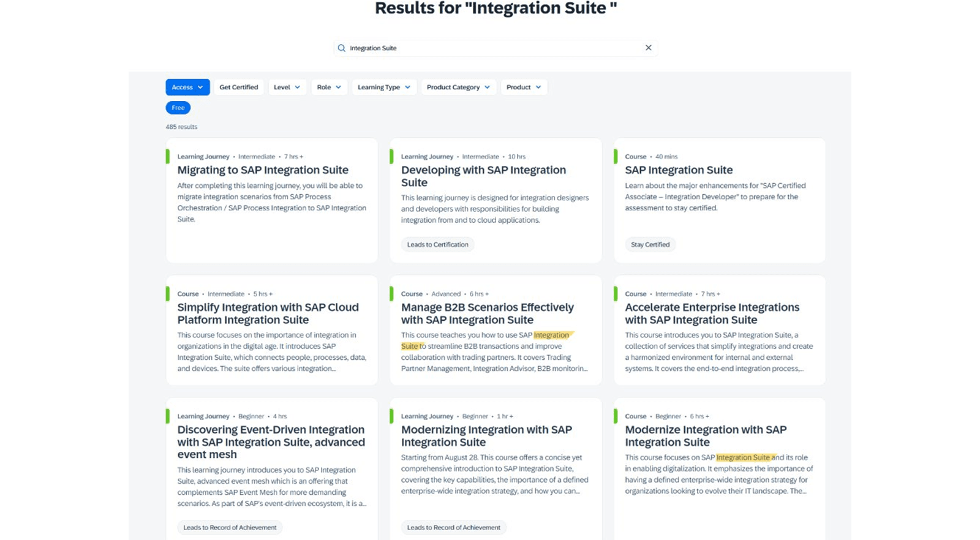Remove the Free filter chip
This screenshot has width=980, height=540.
coord(178,108)
